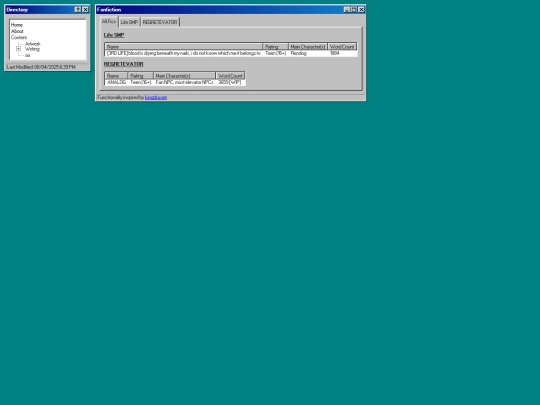Switch to the REGRETEVATOR tab

[160, 22]
